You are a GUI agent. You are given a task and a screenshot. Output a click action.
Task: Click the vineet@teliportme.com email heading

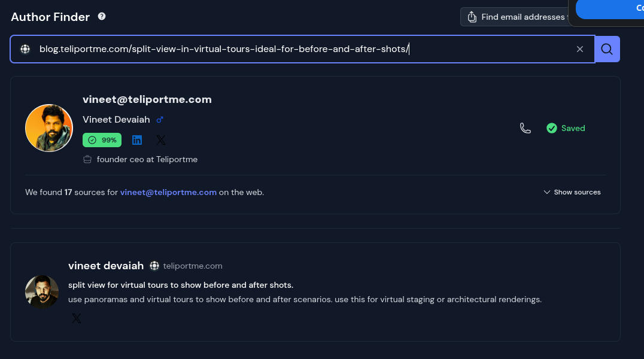point(147,99)
